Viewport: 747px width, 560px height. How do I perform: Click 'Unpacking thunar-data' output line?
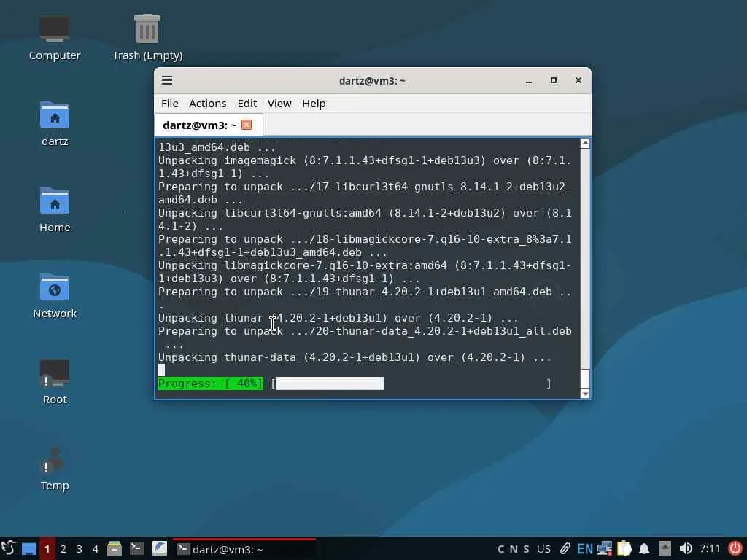point(355,357)
